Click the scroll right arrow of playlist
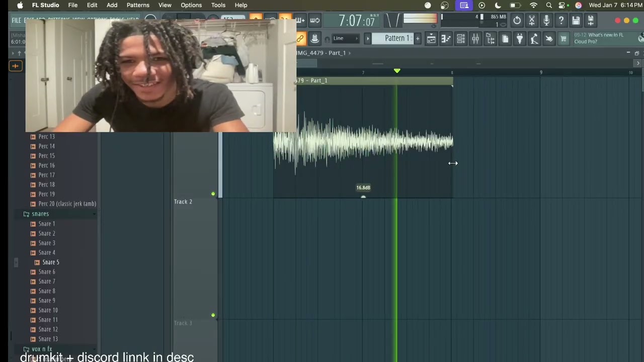 click(638, 63)
